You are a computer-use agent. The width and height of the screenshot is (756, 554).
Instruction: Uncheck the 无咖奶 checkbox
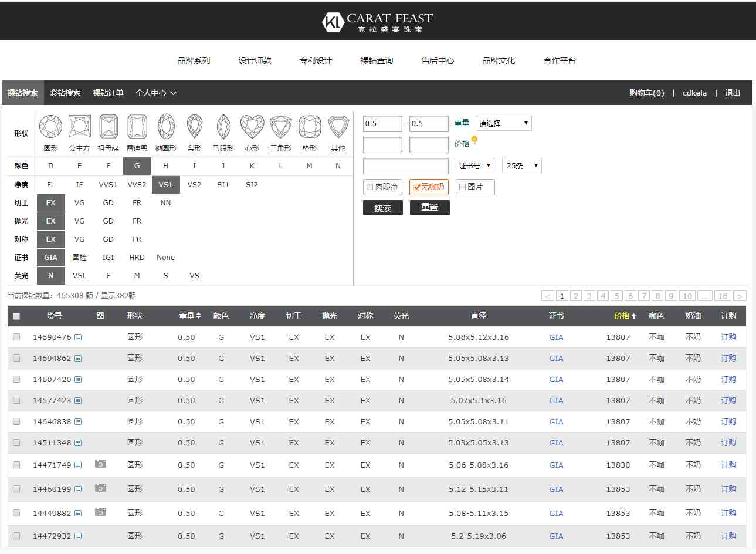coord(416,188)
